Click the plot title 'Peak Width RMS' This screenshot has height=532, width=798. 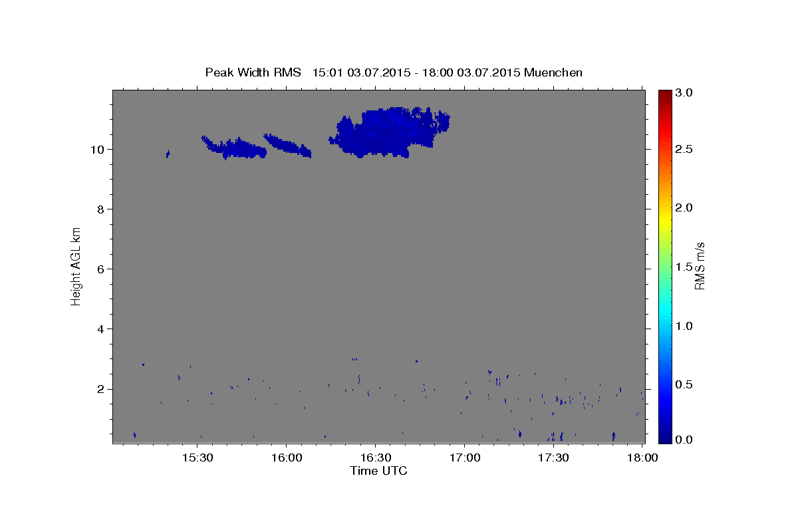pyautogui.click(x=253, y=72)
